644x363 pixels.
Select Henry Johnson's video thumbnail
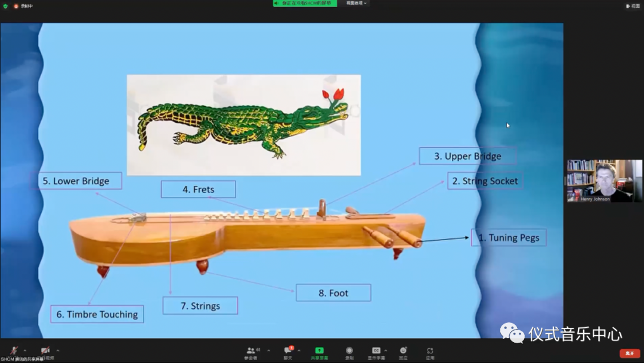click(x=605, y=181)
